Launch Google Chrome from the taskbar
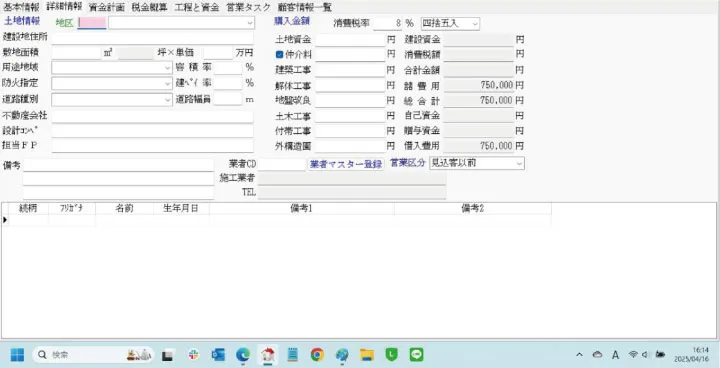The height and width of the screenshot is (368, 720). [317, 355]
